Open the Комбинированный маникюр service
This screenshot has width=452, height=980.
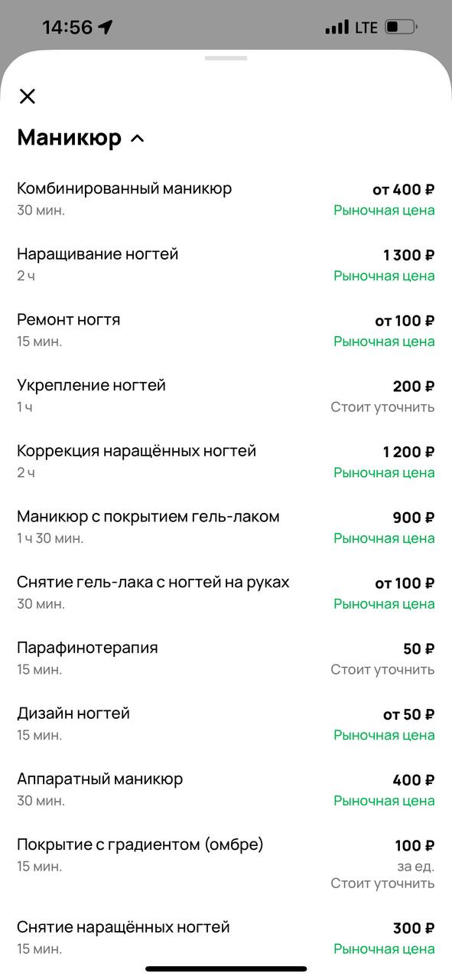point(226,199)
